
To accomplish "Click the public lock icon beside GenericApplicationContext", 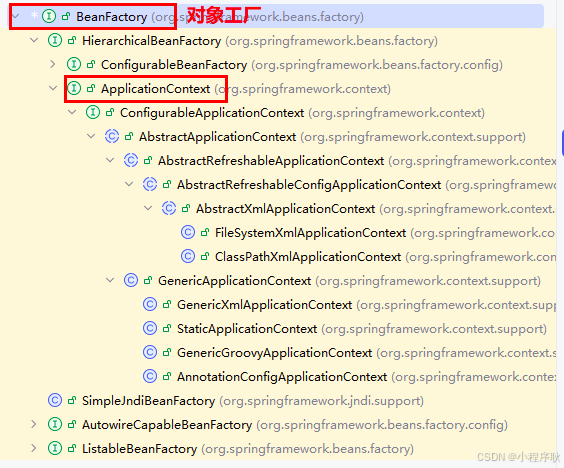I will (x=148, y=280).
